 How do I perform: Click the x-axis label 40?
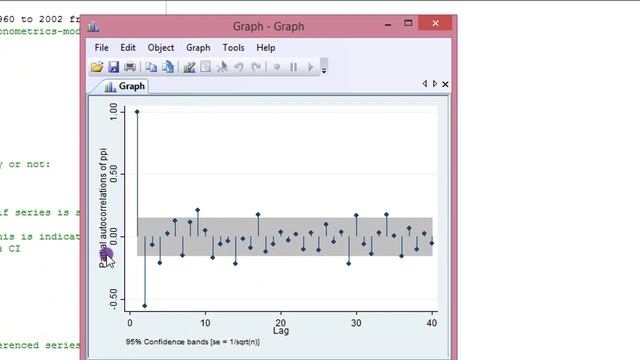coord(431,323)
